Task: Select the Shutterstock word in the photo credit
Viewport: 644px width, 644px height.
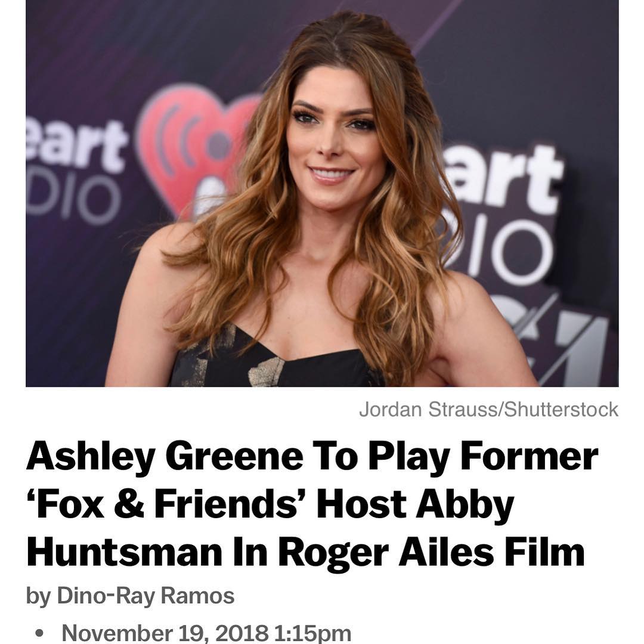Action: [561, 410]
